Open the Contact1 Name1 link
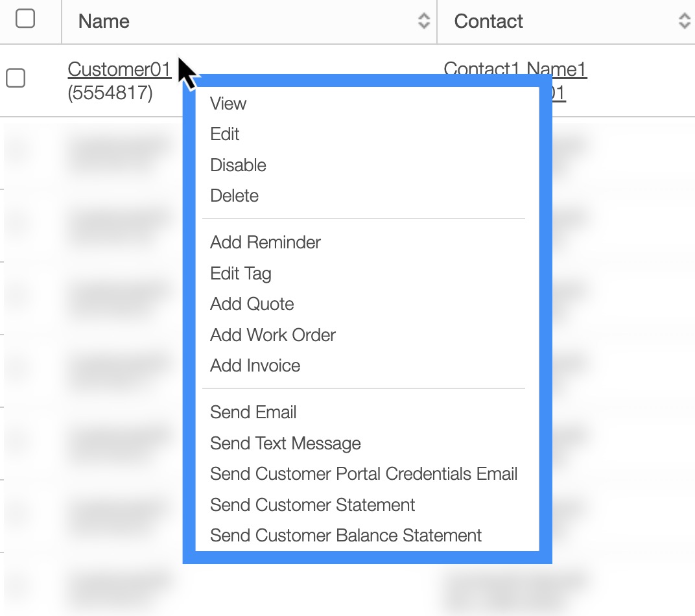This screenshot has height=616, width=695. click(515, 69)
